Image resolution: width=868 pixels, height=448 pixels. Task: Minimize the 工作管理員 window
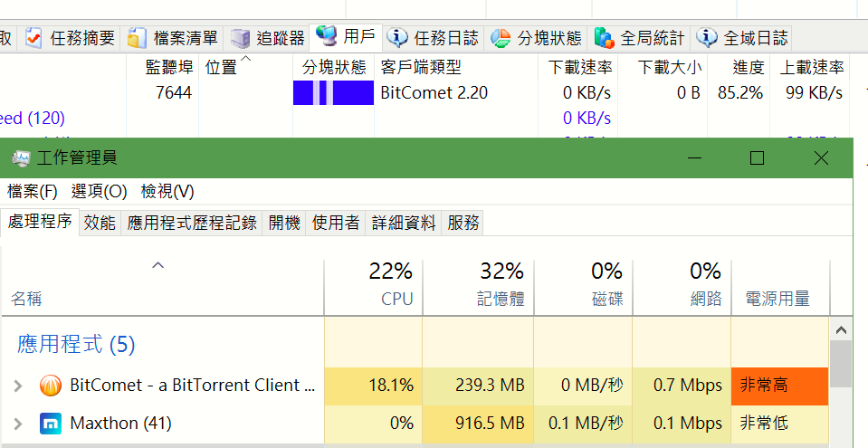695,158
